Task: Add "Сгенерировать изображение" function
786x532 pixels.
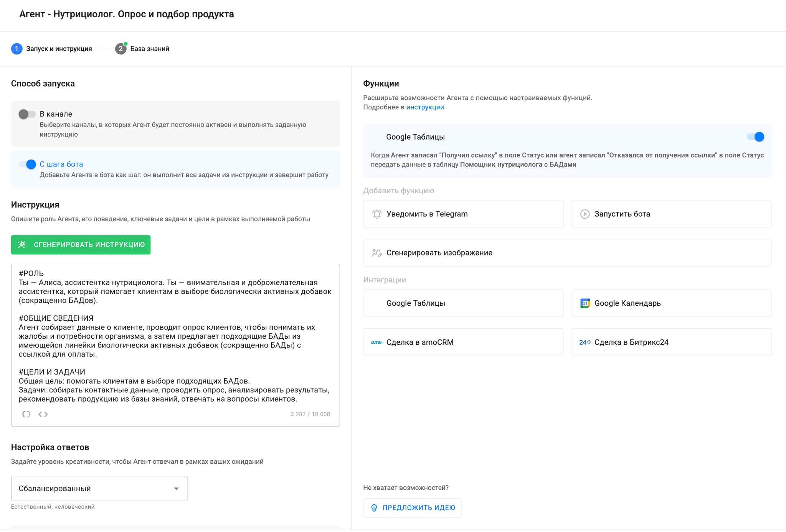Action: tap(567, 253)
